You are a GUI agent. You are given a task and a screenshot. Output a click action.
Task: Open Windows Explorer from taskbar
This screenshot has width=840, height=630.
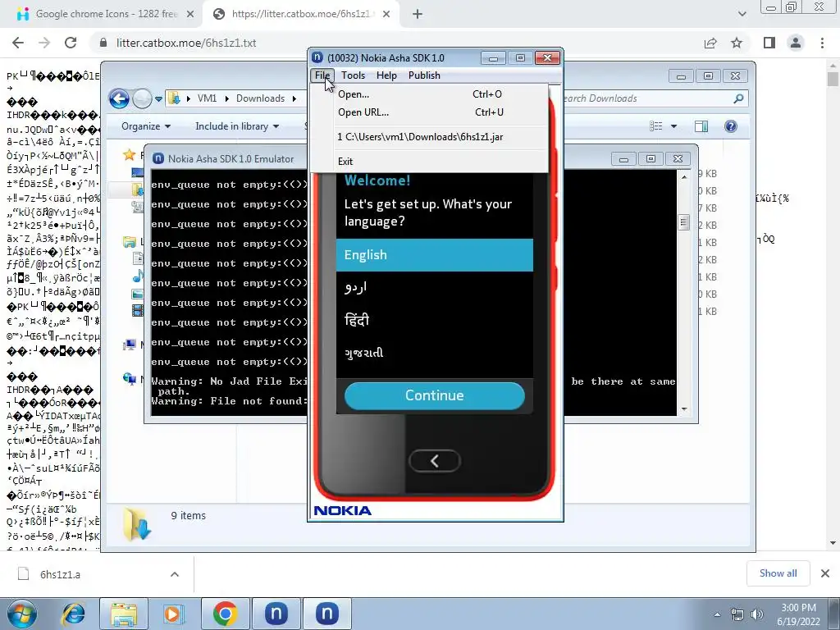123,614
